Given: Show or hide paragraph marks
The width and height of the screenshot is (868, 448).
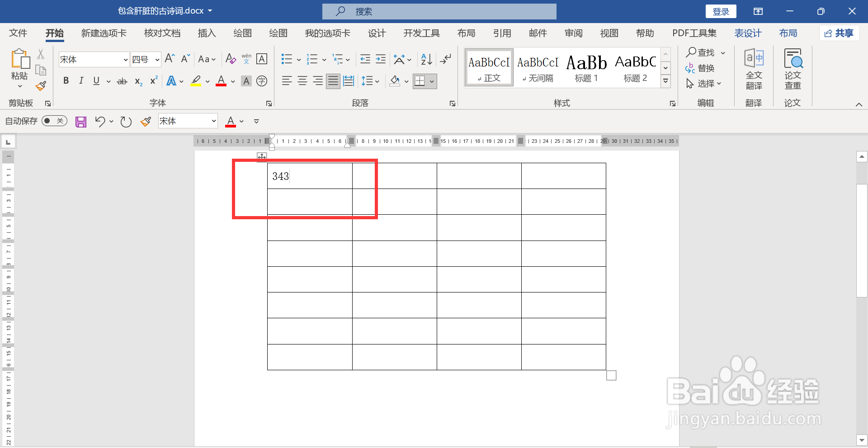Looking at the screenshot, I should pos(445,59).
